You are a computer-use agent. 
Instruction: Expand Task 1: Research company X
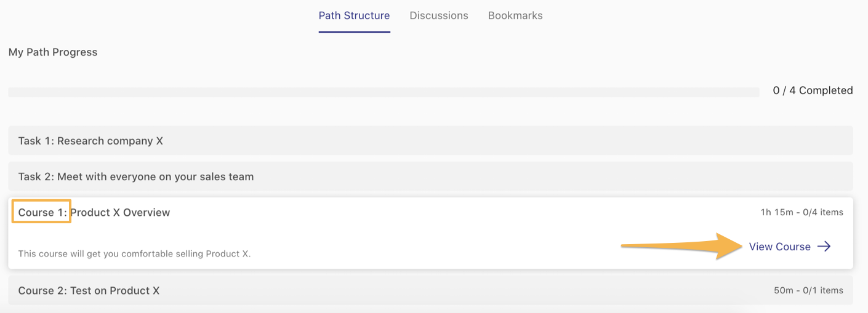point(90,141)
